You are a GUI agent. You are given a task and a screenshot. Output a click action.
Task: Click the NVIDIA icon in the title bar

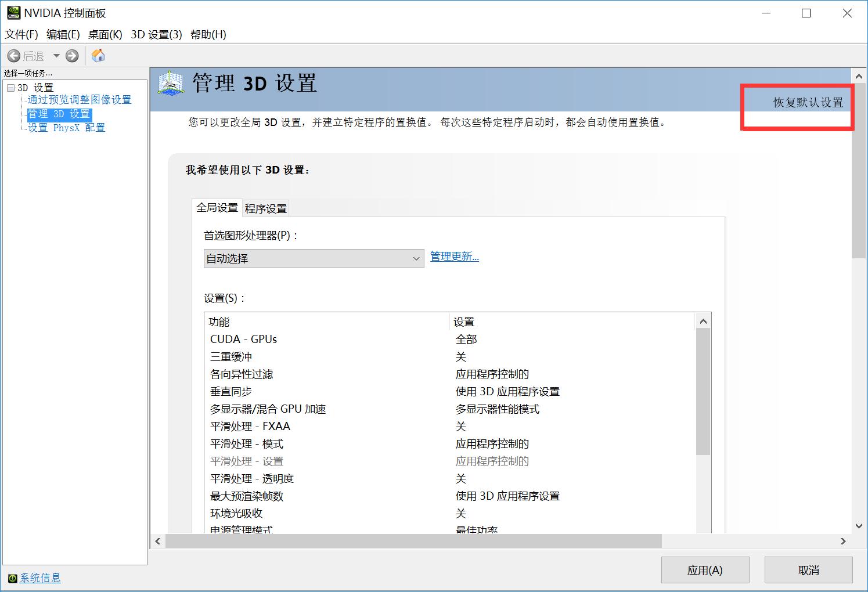point(12,12)
